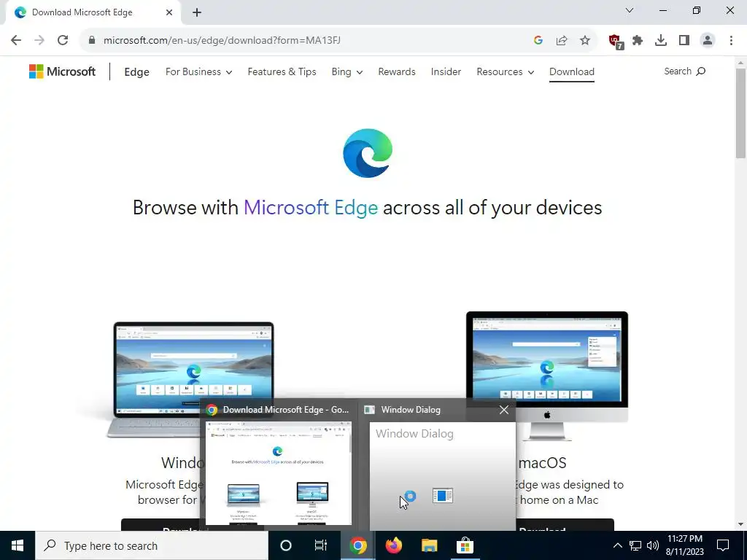The width and height of the screenshot is (747, 560).
Task: Expand the For Business menu
Action: [x=198, y=72]
